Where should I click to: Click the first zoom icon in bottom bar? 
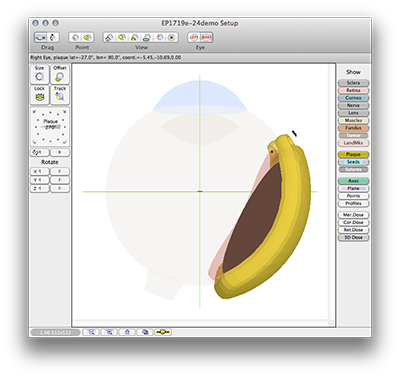tap(91, 332)
